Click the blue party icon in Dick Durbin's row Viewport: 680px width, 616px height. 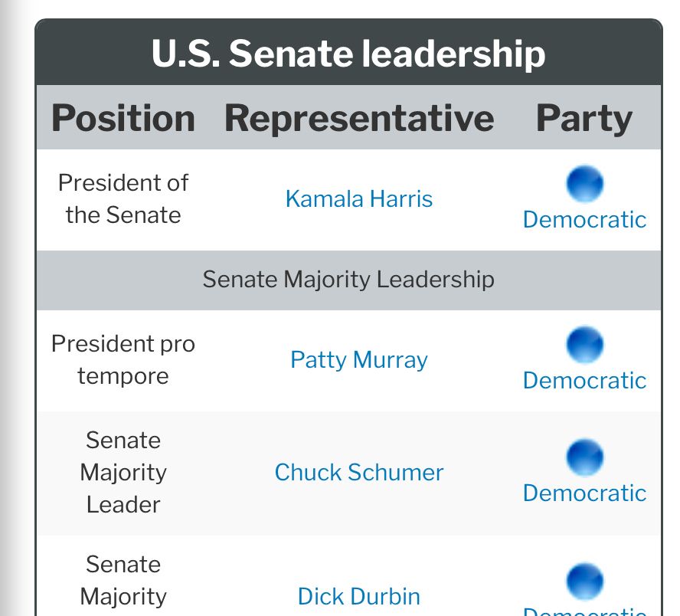[584, 582]
